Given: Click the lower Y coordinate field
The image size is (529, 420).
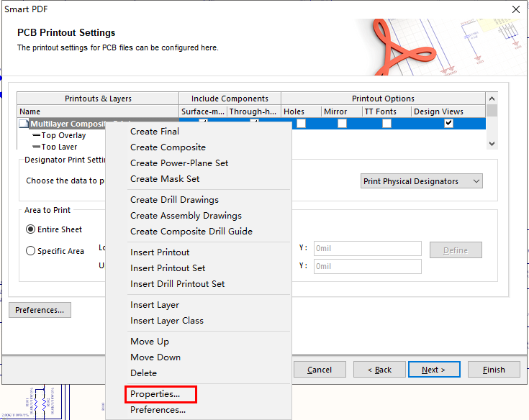Looking at the screenshot, I should coord(367,266).
